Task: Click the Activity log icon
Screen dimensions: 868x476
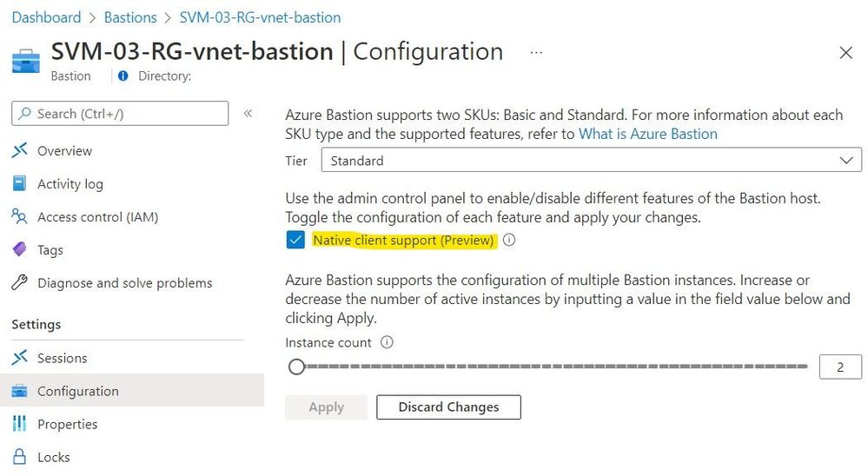Action: [x=19, y=183]
